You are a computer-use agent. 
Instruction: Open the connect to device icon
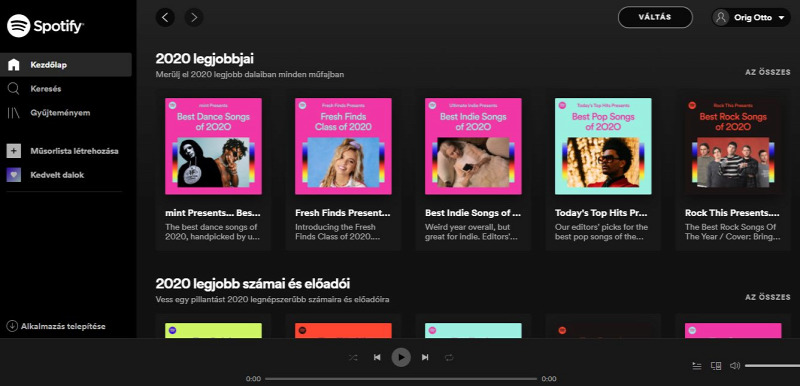[x=716, y=366]
